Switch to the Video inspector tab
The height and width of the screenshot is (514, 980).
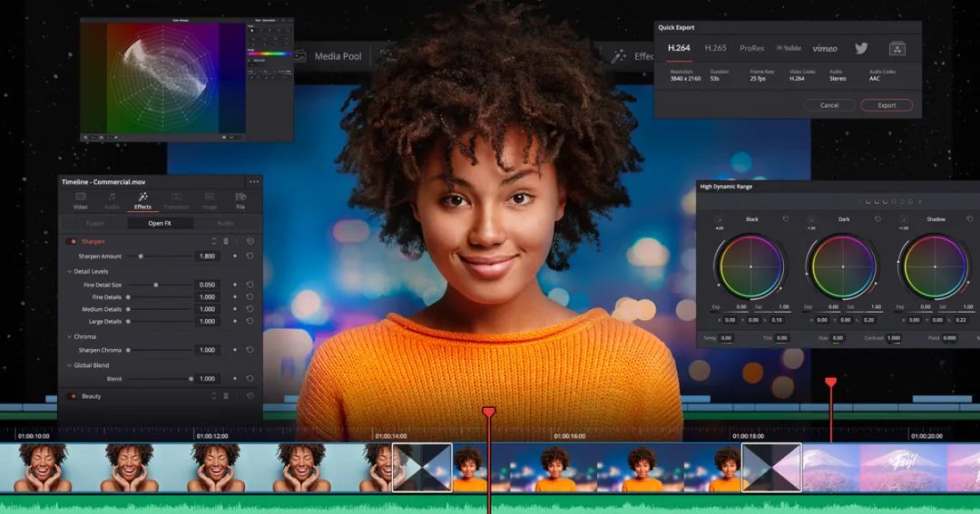81,200
